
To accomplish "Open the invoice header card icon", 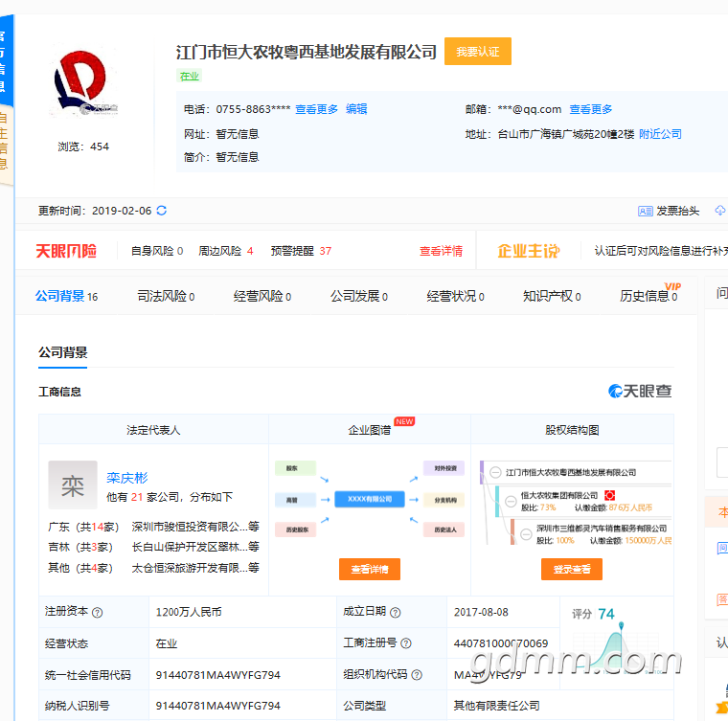I will pos(646,212).
